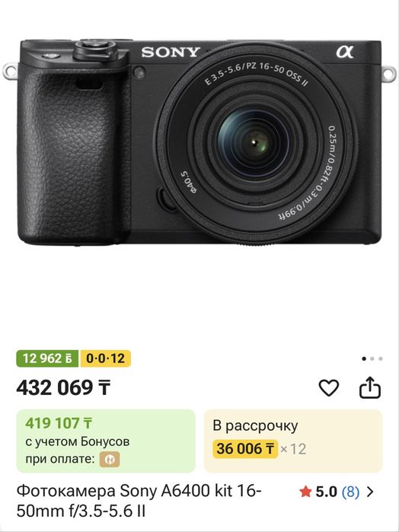Screen dimensions: 399x532
Task: Open the Sony camera product photo
Action: (x=199, y=142)
